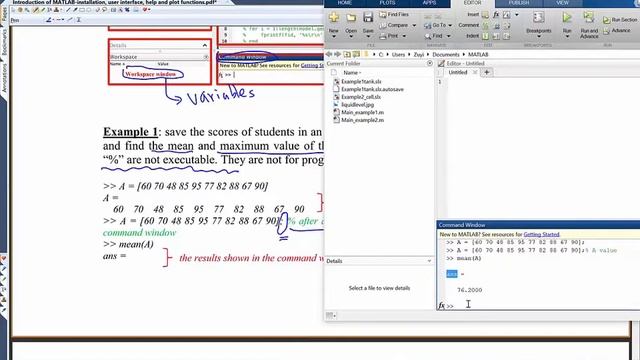This screenshot has height=360, width=640.
Task: Select file Example1tank.slx.autosave
Action: [368, 89]
